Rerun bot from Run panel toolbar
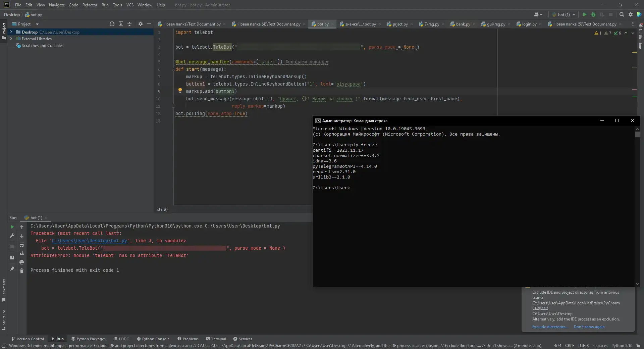The width and height of the screenshot is (644, 349). tap(12, 227)
